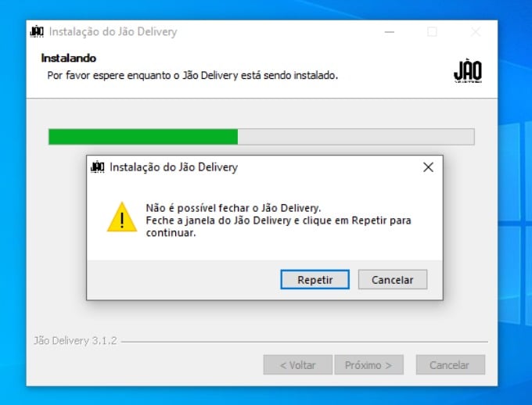
Task: Click the disabled Próximo > button
Action: (368, 365)
